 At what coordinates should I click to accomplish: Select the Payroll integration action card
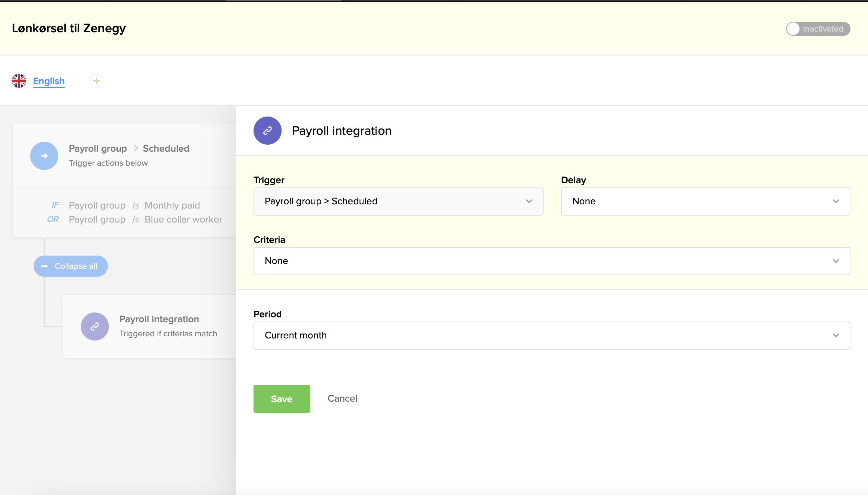coord(159,326)
